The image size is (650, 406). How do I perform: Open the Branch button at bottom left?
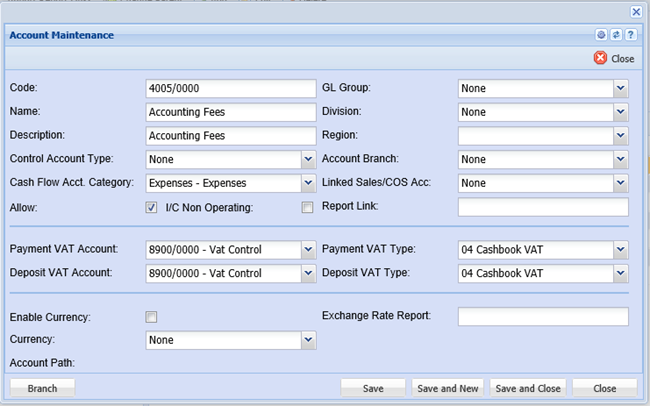point(42,388)
